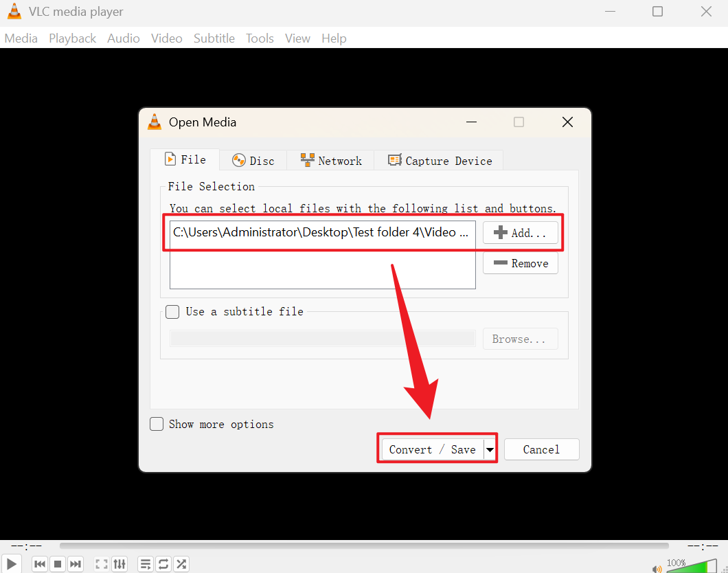Select the listed Test folder 4 video path

(x=322, y=232)
